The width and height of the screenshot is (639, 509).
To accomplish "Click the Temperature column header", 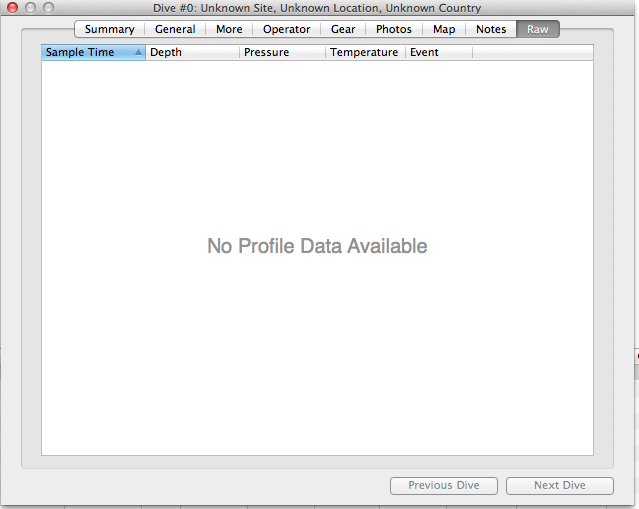I will click(365, 53).
